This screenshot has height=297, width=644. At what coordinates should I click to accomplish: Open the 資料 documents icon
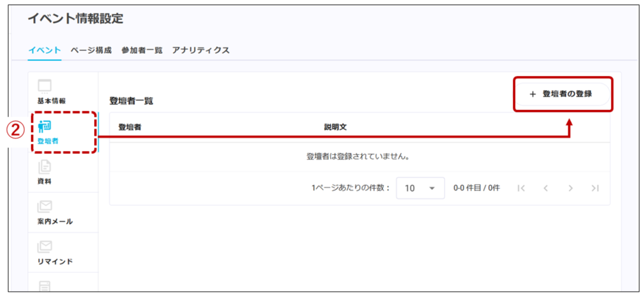click(44, 167)
